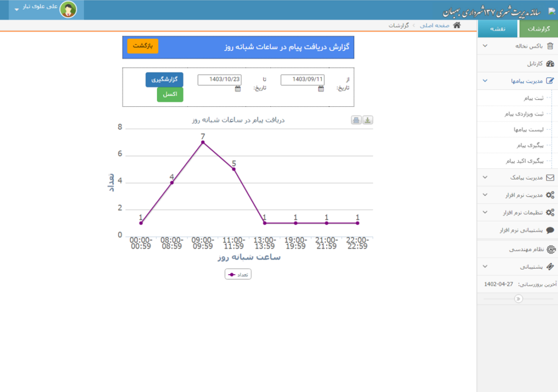Click the chart download icon
Screen dimensions: 558x392
pyautogui.click(x=368, y=120)
